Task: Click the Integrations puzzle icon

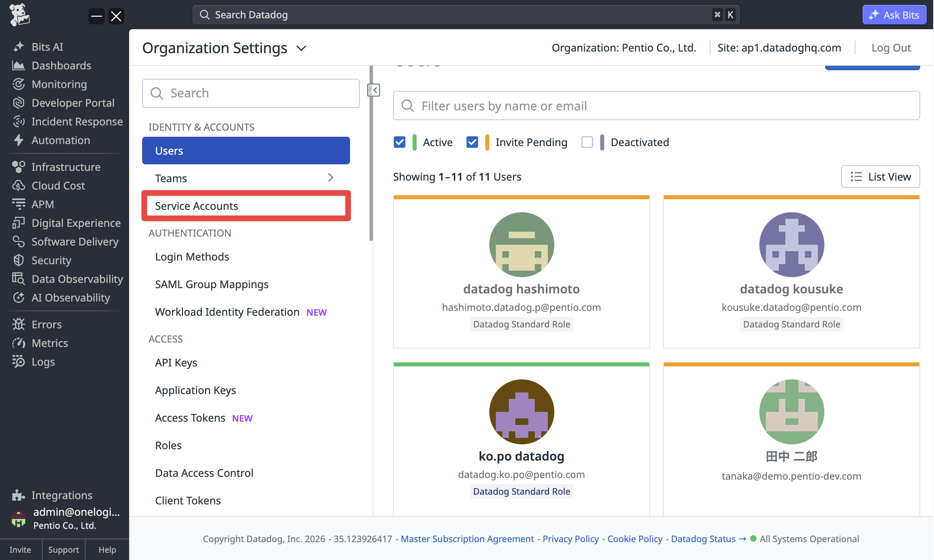Action: (18, 495)
